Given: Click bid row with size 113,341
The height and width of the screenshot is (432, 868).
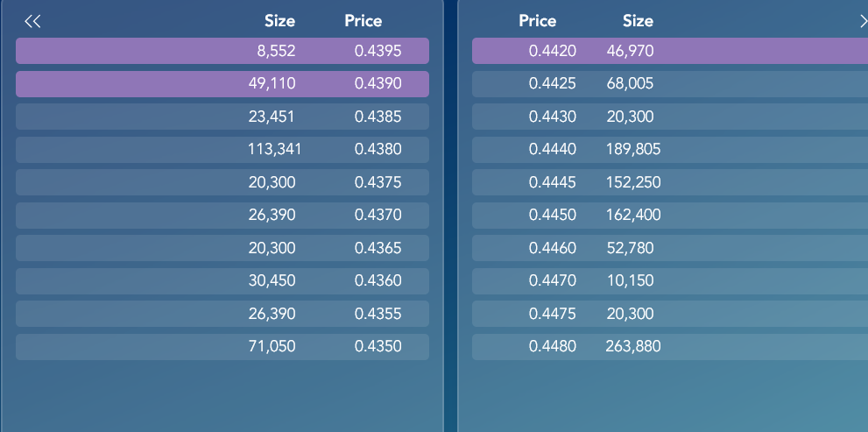Looking at the screenshot, I should (222, 150).
